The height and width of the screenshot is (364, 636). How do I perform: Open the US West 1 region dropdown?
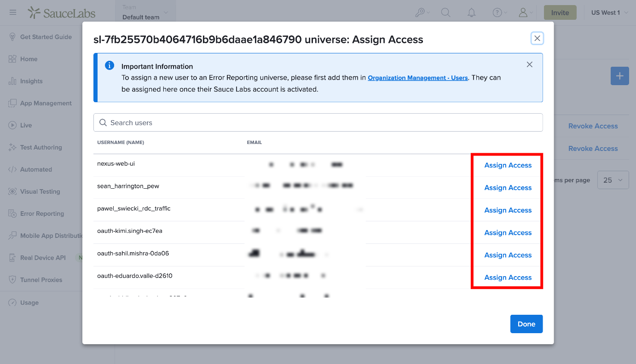click(x=610, y=12)
